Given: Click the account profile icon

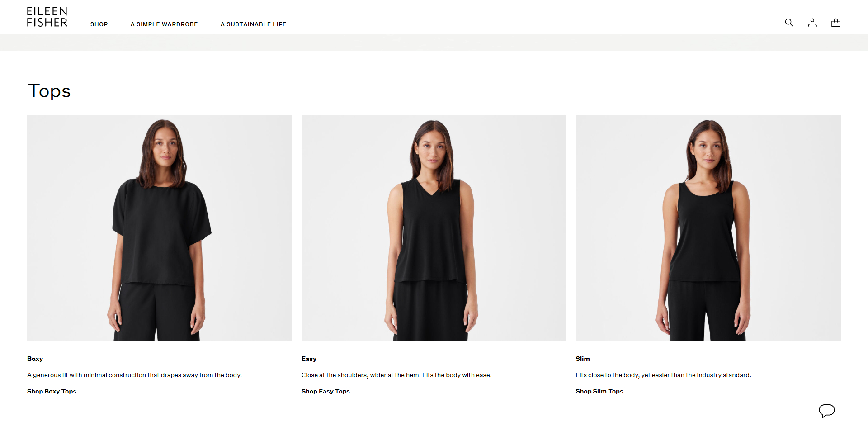Looking at the screenshot, I should (812, 23).
